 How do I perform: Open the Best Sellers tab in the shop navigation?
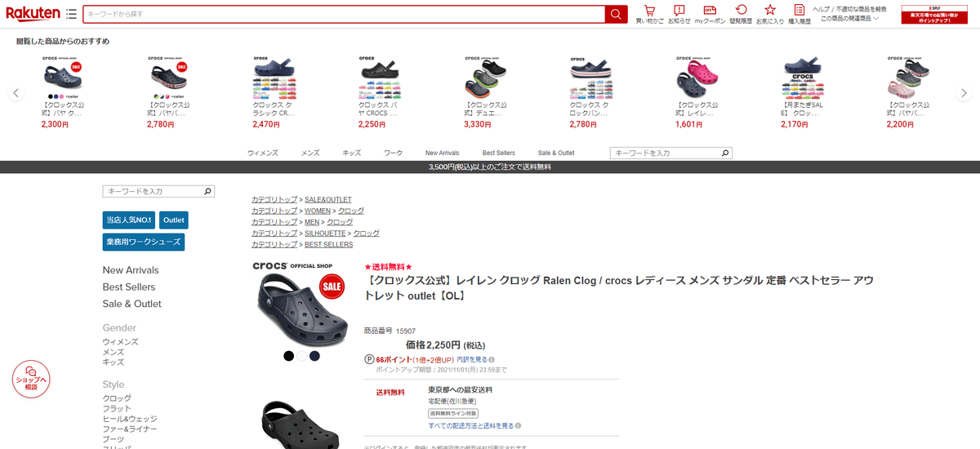[x=498, y=153]
